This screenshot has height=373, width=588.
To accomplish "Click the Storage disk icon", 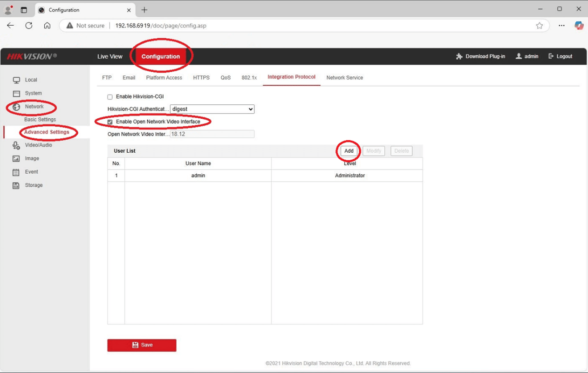I will click(x=16, y=185).
